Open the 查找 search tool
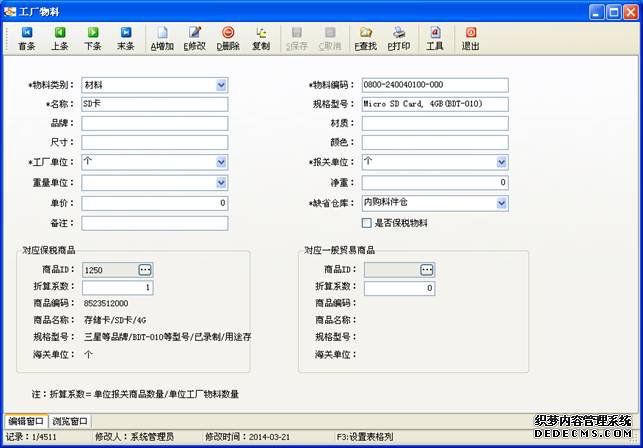This screenshot has height=448, width=643. coord(366,38)
